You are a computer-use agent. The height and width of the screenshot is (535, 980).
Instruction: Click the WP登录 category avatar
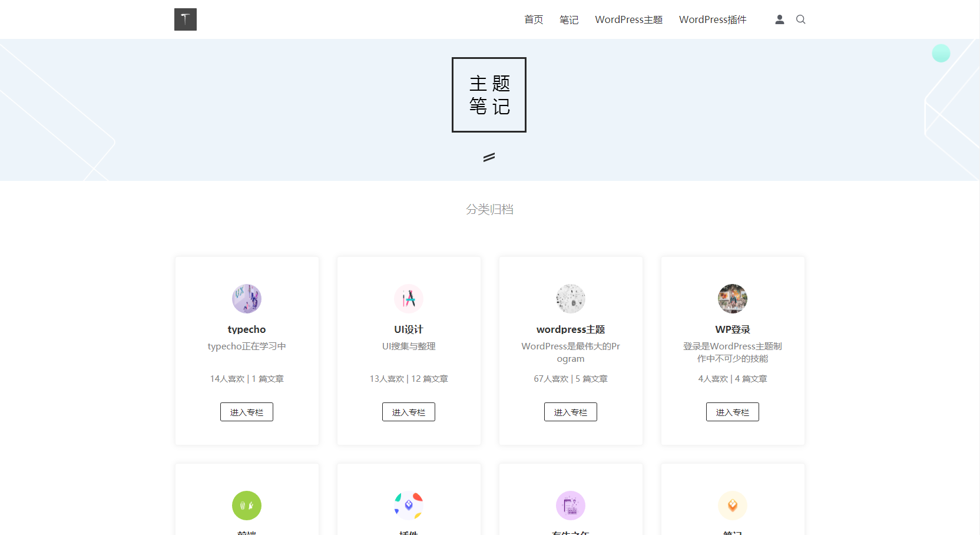[x=732, y=298]
